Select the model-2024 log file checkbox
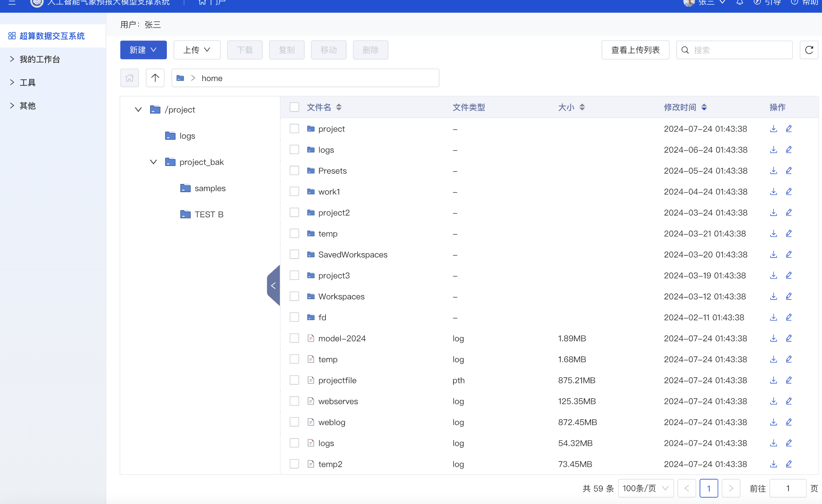 pyautogui.click(x=294, y=338)
